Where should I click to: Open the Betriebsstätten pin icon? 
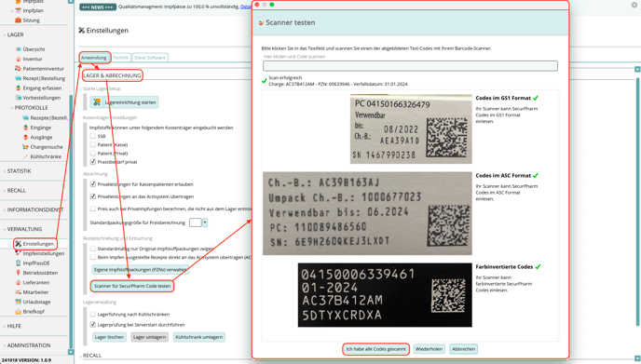[18, 273]
